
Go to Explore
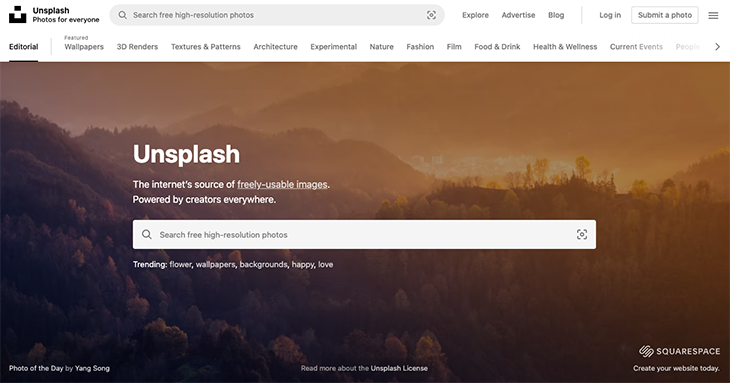point(475,15)
